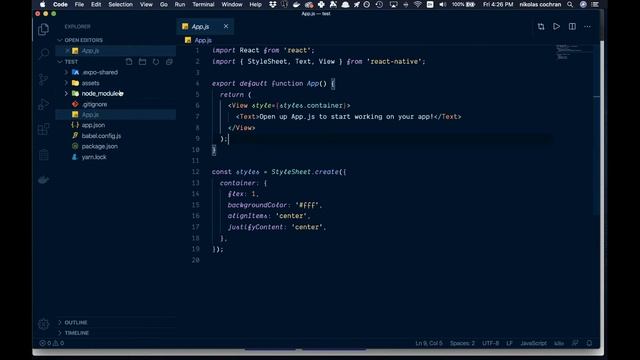Open the Explorer view in activity bar
This screenshot has height=360, width=640.
click(x=43, y=29)
